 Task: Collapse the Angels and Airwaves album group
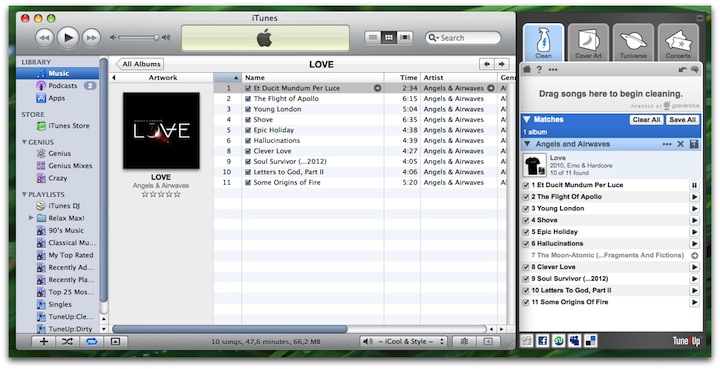click(527, 144)
